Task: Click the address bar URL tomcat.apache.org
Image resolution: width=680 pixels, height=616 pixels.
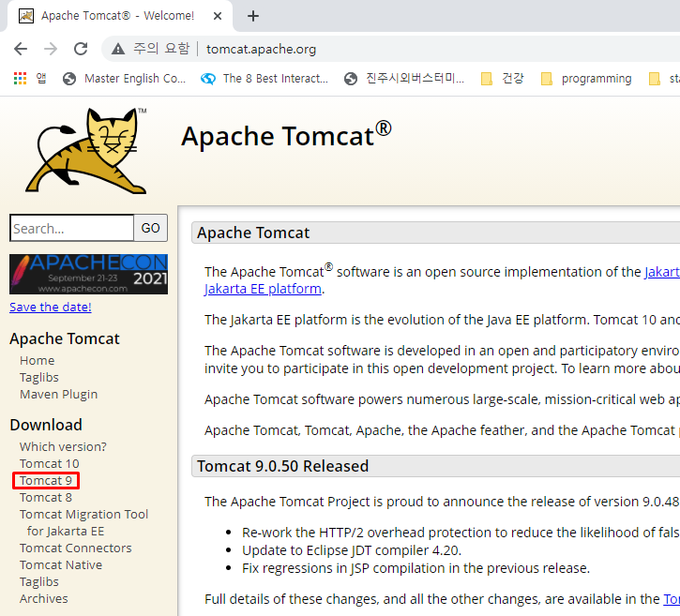Action: [x=261, y=49]
